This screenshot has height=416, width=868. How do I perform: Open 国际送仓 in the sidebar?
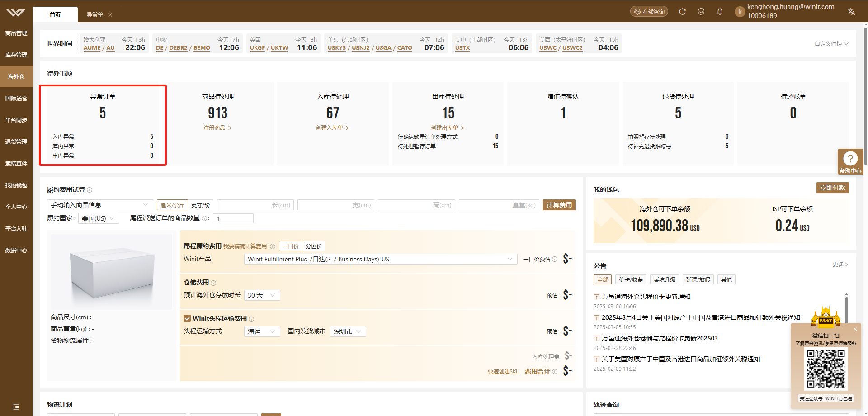(x=16, y=99)
